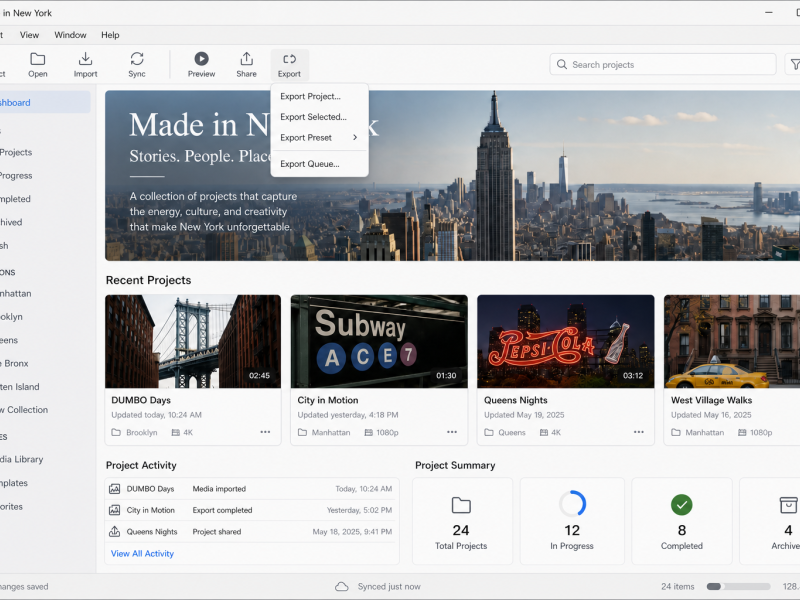Click the 1080p resolution icon on City in Motion
The height and width of the screenshot is (600, 800).
[x=368, y=432]
